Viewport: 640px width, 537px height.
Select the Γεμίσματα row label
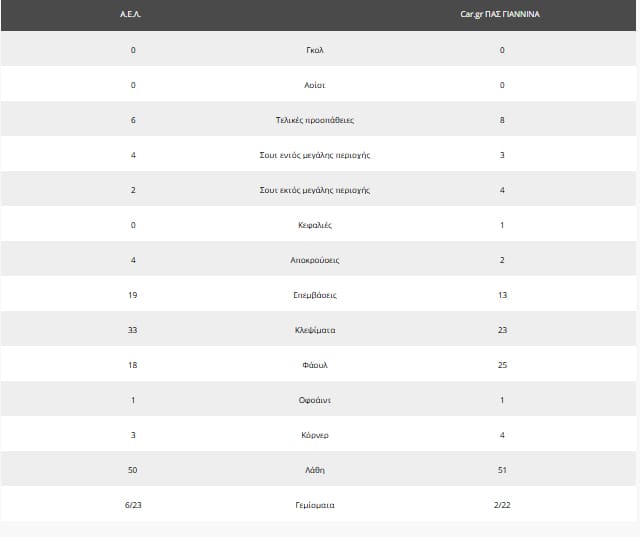315,505
